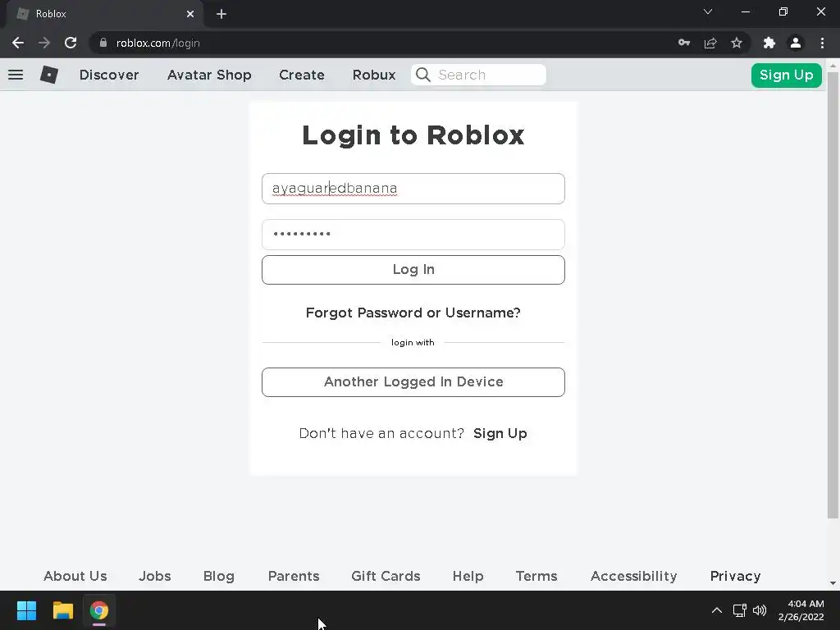Open the About Us footer link
Image resolution: width=840 pixels, height=630 pixels.
(75, 576)
